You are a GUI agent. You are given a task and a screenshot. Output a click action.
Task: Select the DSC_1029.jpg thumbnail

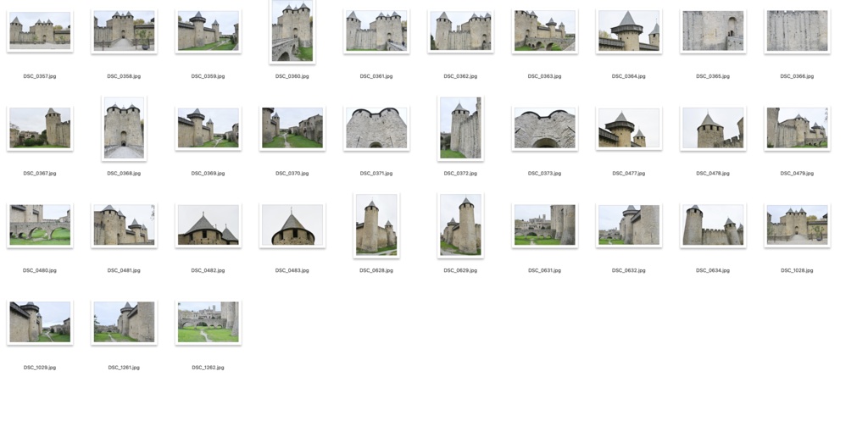(40, 322)
